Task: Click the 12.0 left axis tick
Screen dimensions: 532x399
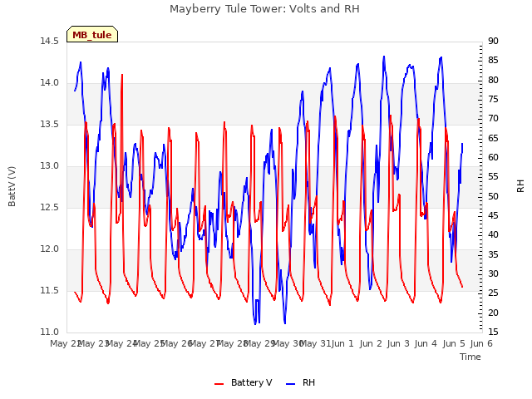Action: click(x=49, y=249)
